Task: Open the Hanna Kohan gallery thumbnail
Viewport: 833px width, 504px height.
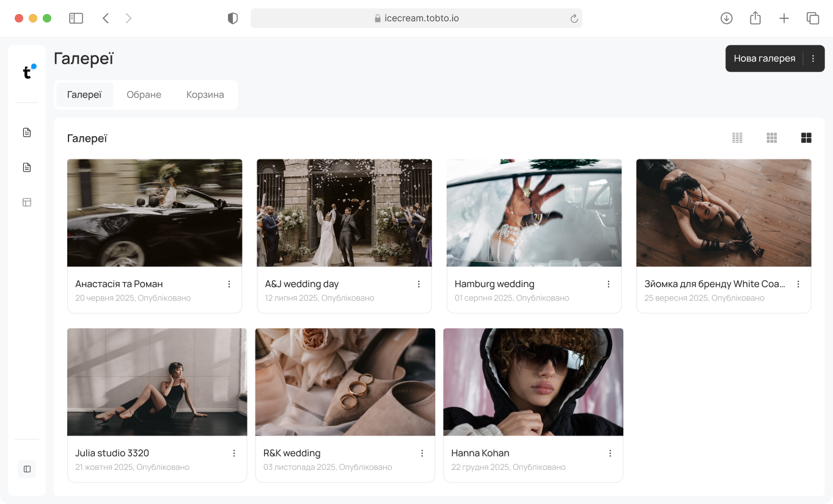Action: tap(533, 382)
